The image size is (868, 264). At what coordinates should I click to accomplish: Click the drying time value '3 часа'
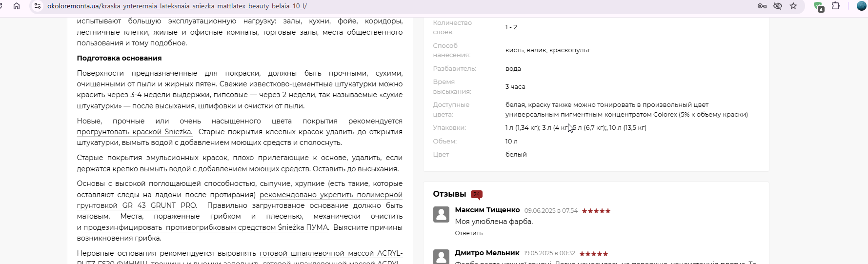[x=515, y=87]
